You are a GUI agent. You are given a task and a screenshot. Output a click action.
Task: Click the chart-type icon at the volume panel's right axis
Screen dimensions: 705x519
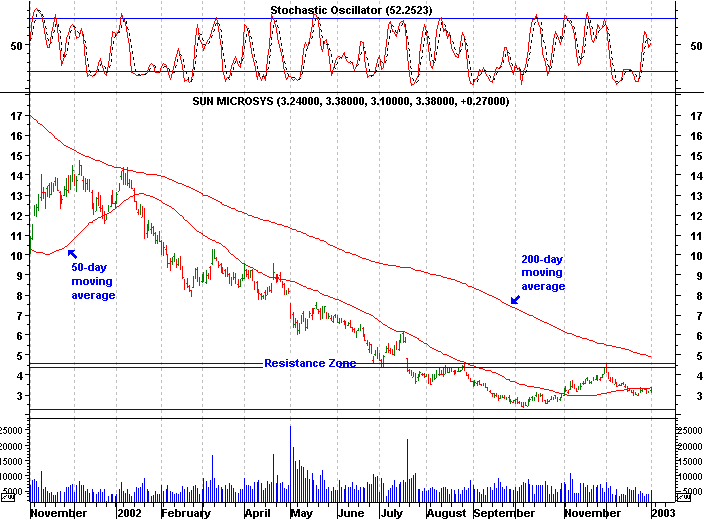tap(683, 497)
